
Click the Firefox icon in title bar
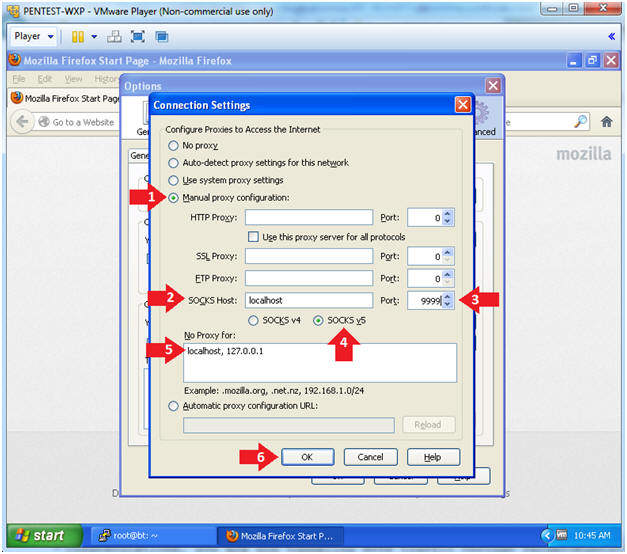tap(15, 60)
